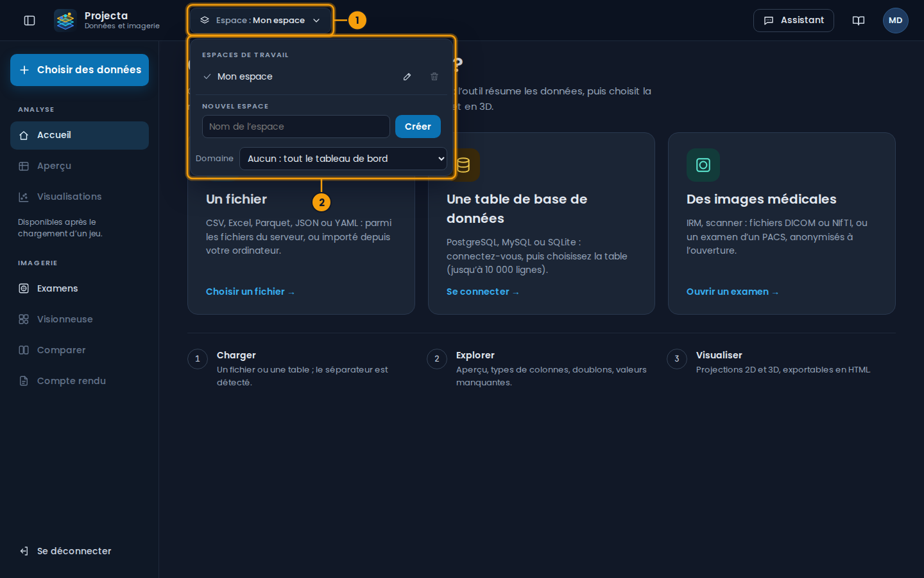Open the Assistant panel

794,21
